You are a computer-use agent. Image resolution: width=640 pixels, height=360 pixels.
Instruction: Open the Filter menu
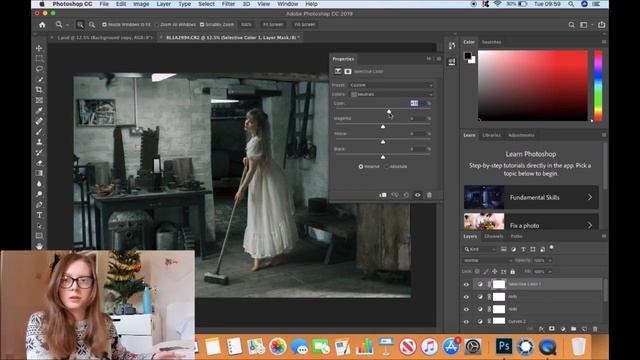(228, 4)
